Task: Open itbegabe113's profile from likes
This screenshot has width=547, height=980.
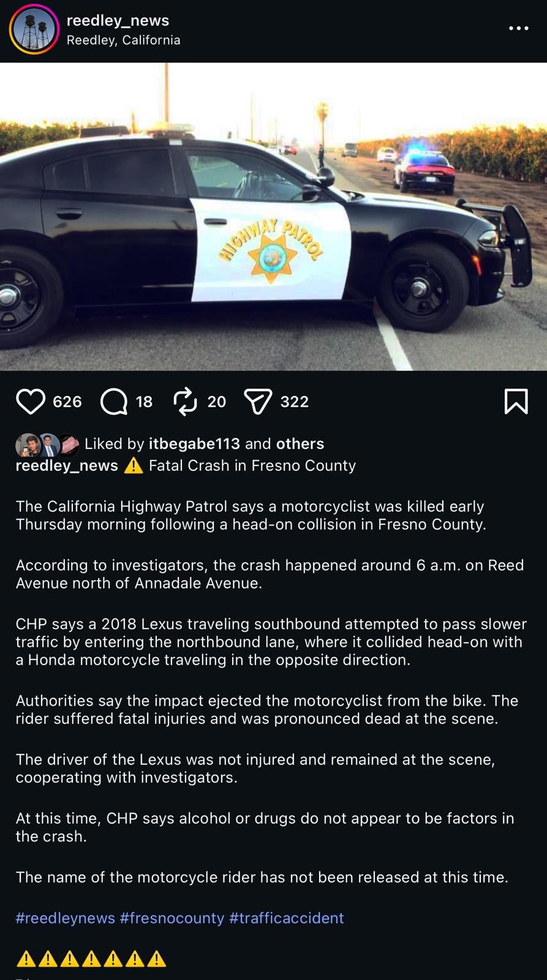Action: pos(194,443)
